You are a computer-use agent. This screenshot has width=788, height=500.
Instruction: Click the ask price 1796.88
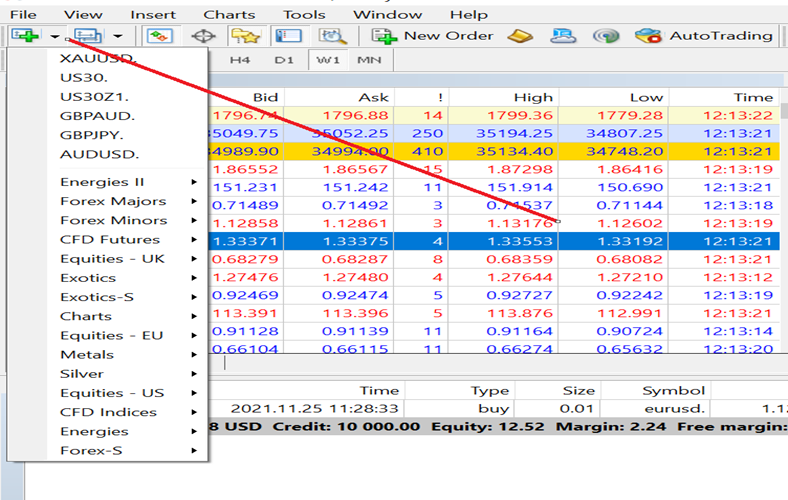point(355,116)
